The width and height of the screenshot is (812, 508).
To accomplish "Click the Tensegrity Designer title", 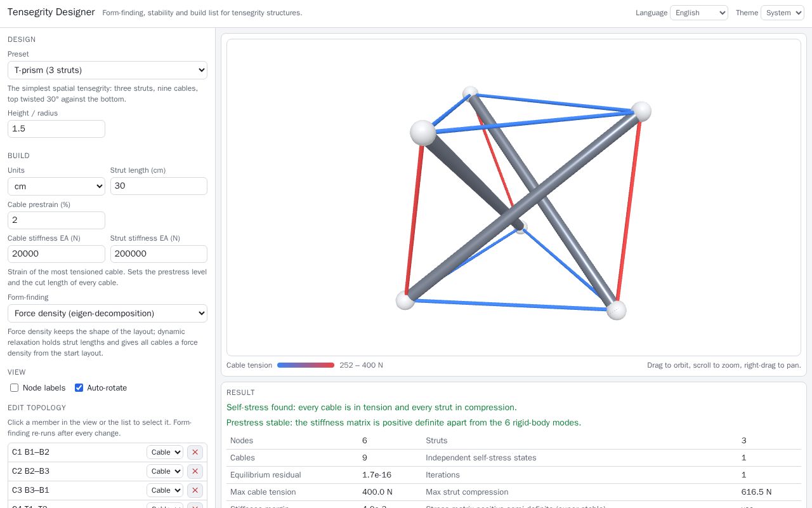I will (51, 12).
